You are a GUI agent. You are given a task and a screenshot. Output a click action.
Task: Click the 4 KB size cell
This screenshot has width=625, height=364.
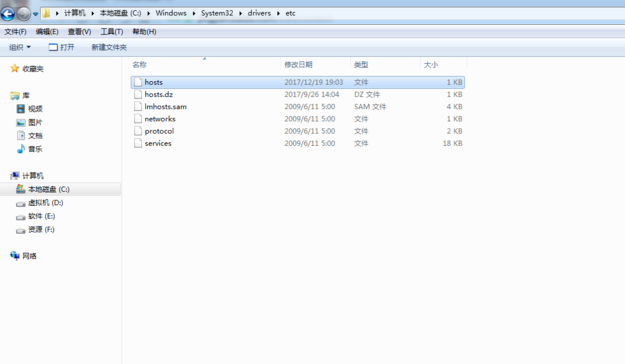tap(454, 106)
